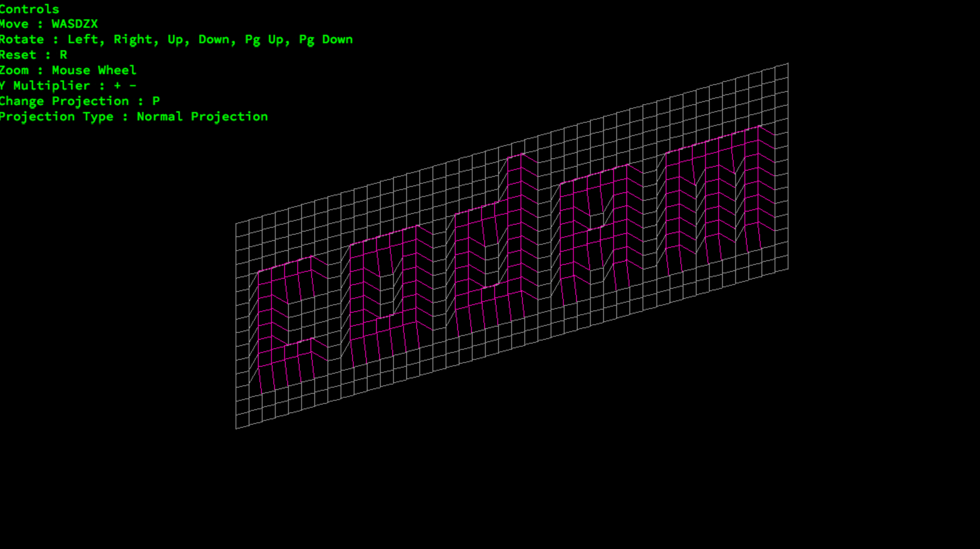
Task: Click the minus sign after 'Y Multiplier'
Action: pyautogui.click(x=133, y=86)
